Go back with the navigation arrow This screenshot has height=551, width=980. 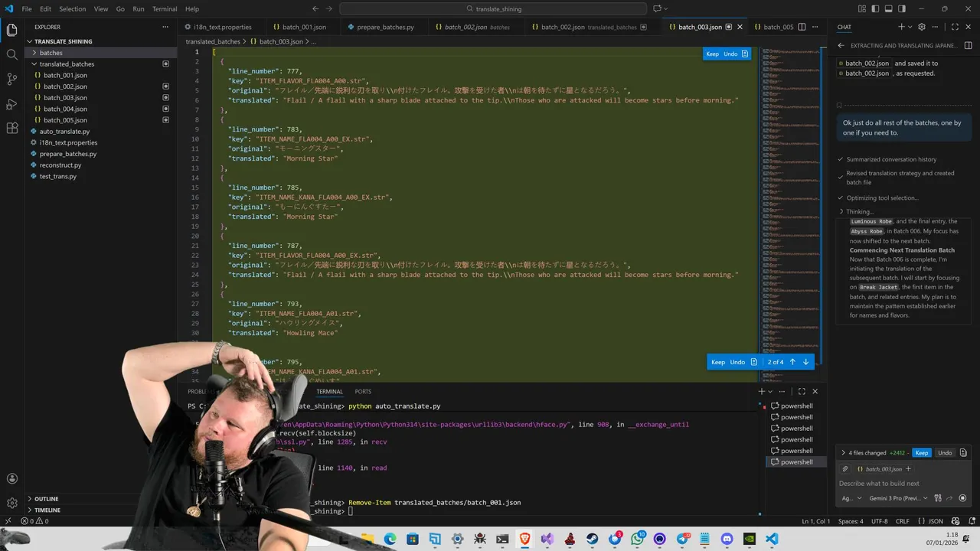(x=316, y=8)
